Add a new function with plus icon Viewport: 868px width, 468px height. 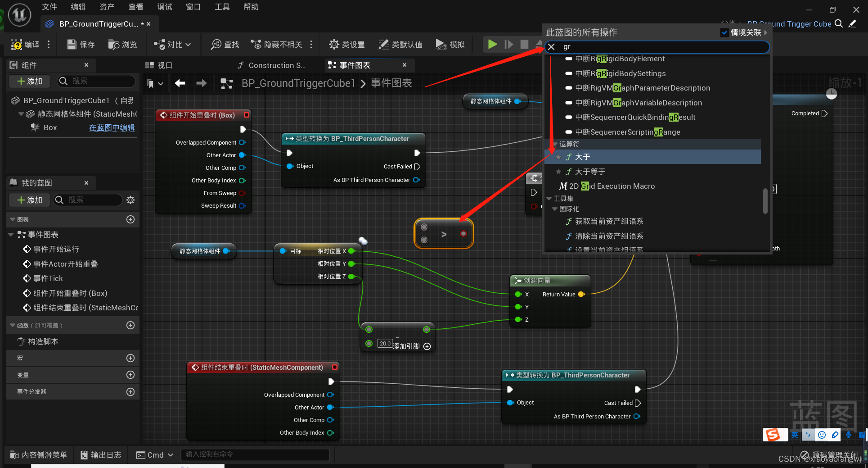tap(130, 325)
